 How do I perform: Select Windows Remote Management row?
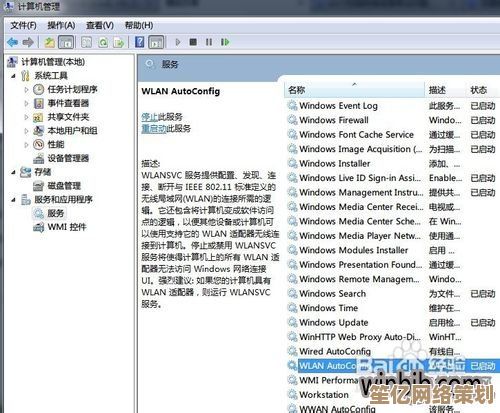[393, 279]
